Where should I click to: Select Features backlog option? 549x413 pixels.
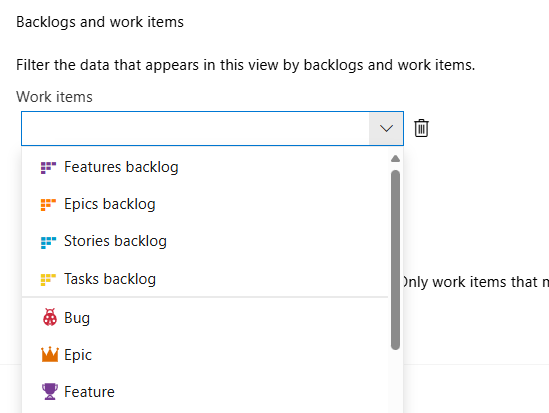tap(205, 167)
